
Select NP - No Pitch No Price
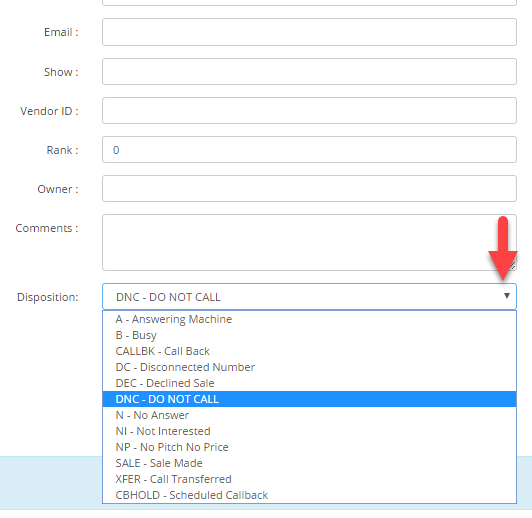click(x=309, y=447)
